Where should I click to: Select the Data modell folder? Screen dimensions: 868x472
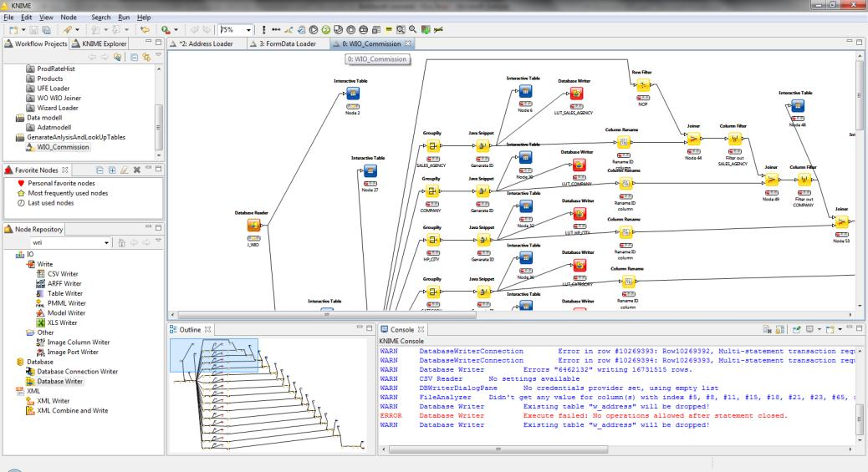(x=44, y=117)
